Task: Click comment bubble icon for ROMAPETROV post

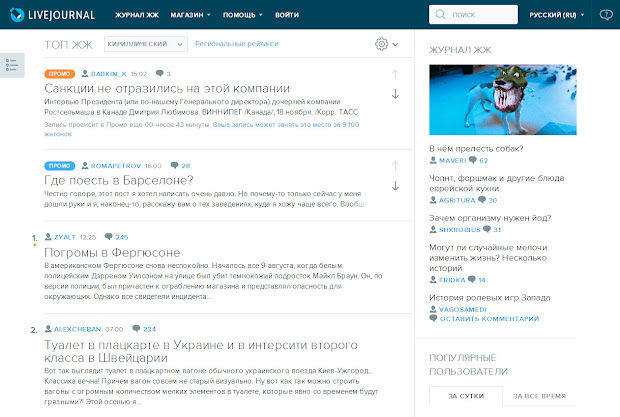Action: pyautogui.click(x=174, y=165)
